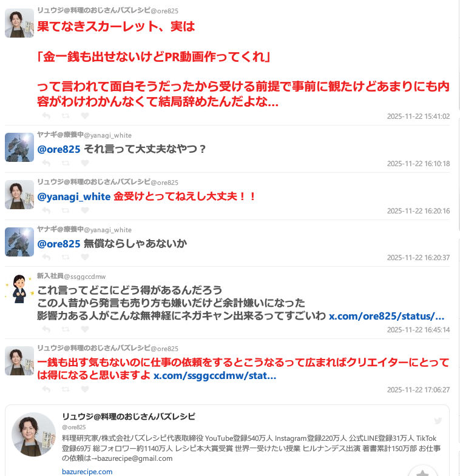The width and height of the screenshot is (460, 476).
Task: Click reply icon under first ore825 tweet
Action: coord(46,116)
